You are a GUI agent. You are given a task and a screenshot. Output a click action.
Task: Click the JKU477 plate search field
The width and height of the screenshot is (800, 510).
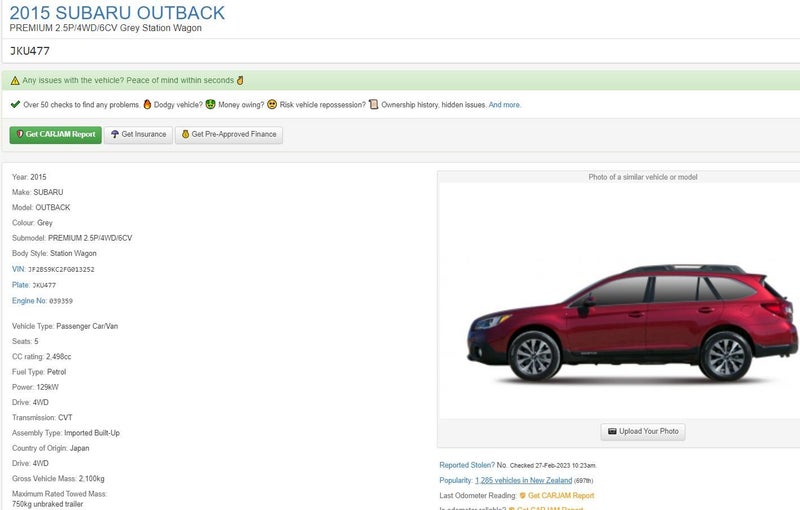[401, 51]
